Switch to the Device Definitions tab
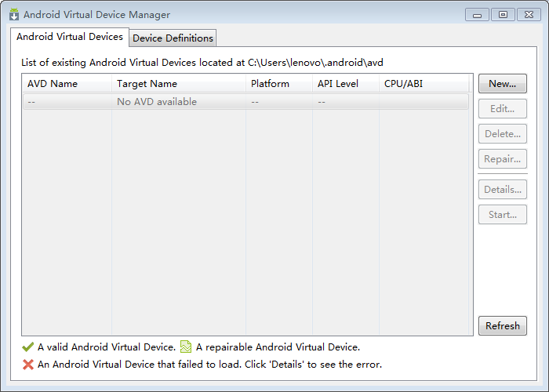549x392 pixels. [x=173, y=38]
